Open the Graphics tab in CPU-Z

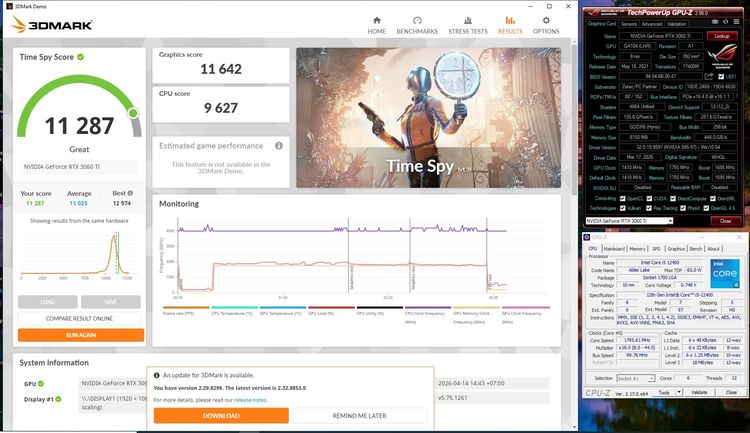pos(676,249)
